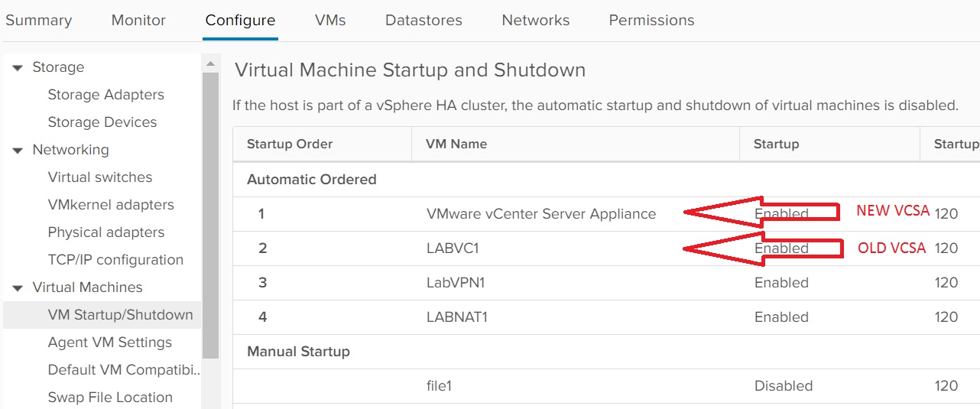The height and width of the screenshot is (409, 980).
Task: Select VMkernel adapters in sidebar
Action: tap(110, 205)
